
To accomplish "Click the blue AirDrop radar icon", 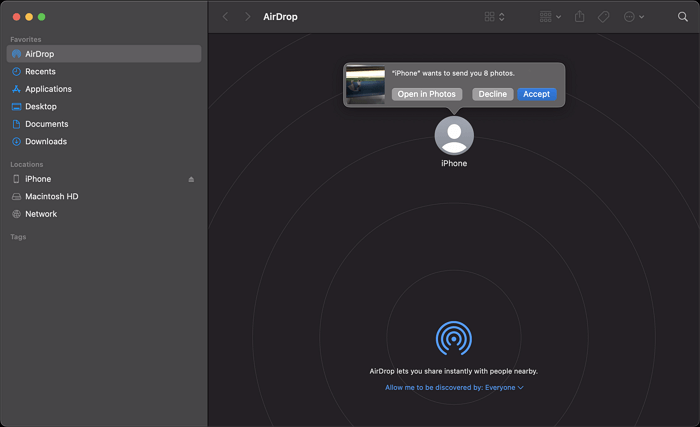I will 454,338.
